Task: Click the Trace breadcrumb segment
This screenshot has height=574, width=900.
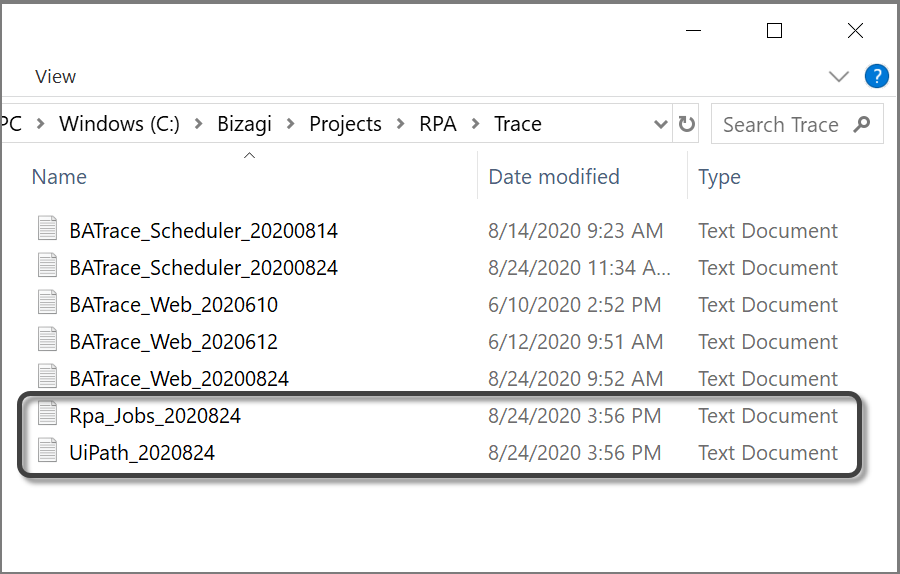Action: coord(518,124)
